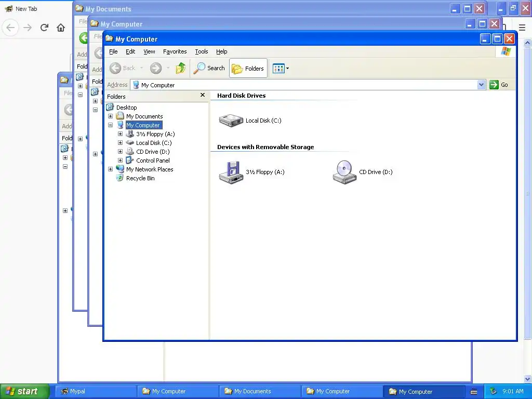Click the clock showing 9:01 AM
Viewport: 532px width, 399px height.
(513, 392)
